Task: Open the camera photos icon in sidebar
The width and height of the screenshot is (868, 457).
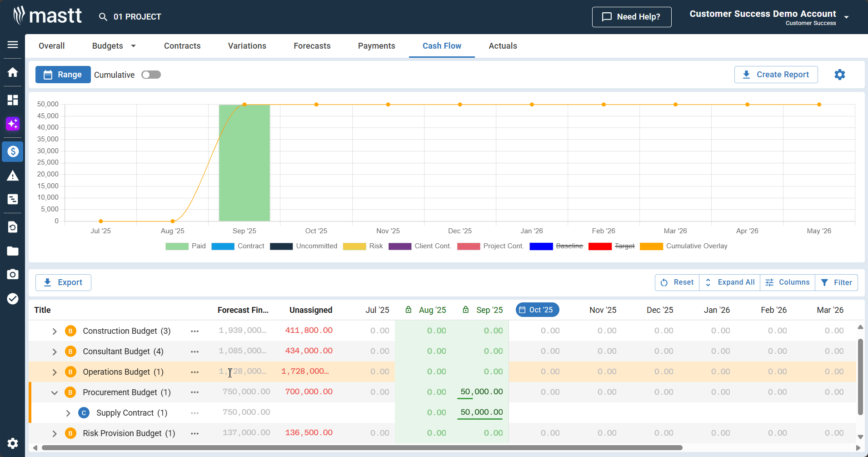Action: pos(13,274)
